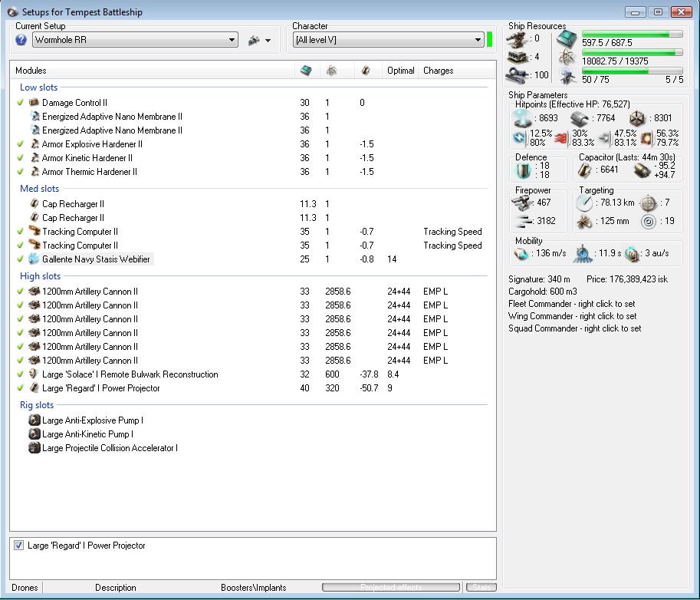This screenshot has width=700, height=600.
Task: Click the volley damage icon showing 3182
Action: pyautogui.click(x=522, y=221)
